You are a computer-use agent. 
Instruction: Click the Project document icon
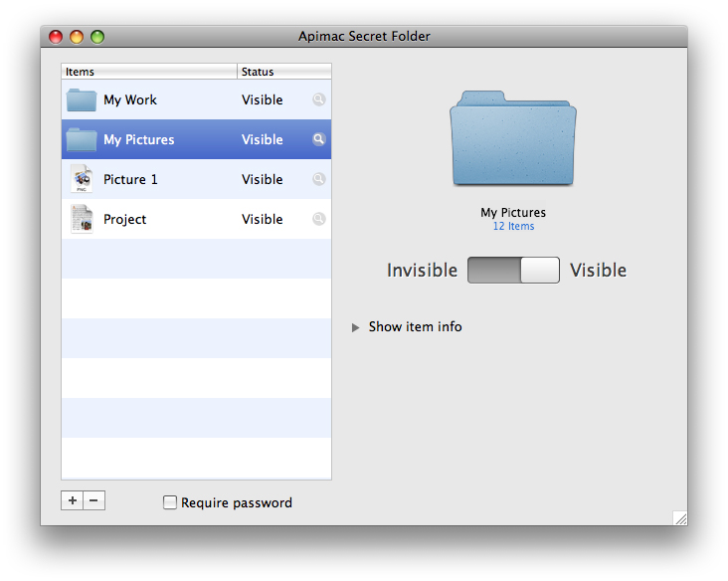(x=82, y=219)
